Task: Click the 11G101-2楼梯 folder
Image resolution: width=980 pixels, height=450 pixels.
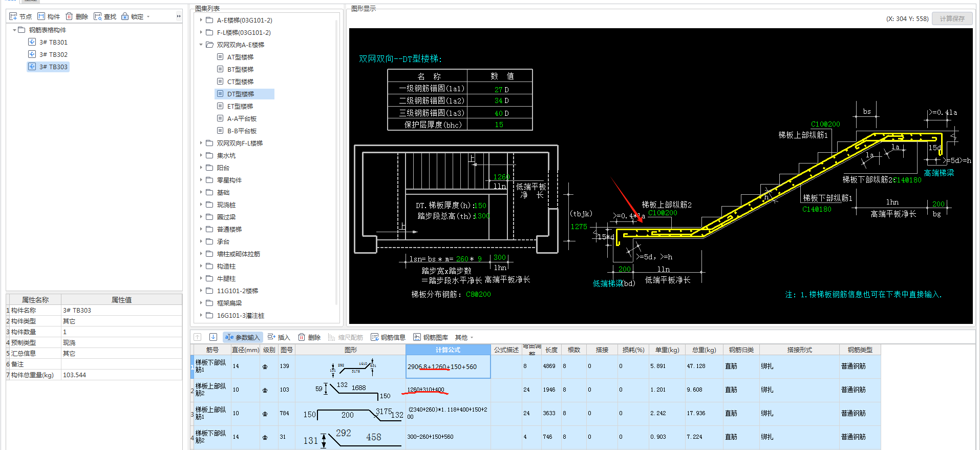Action: [x=237, y=291]
